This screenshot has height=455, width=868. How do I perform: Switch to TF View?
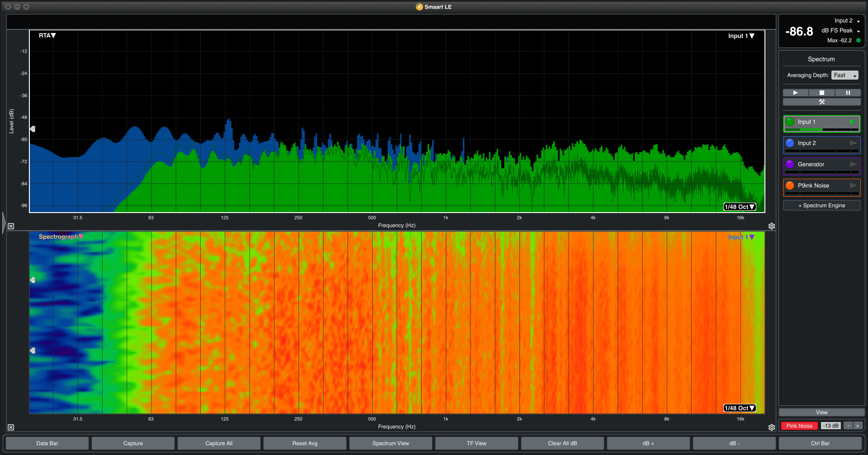[476, 443]
